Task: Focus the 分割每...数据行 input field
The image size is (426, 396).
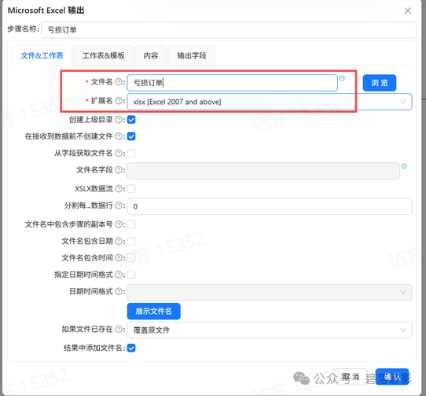Action: [269, 206]
